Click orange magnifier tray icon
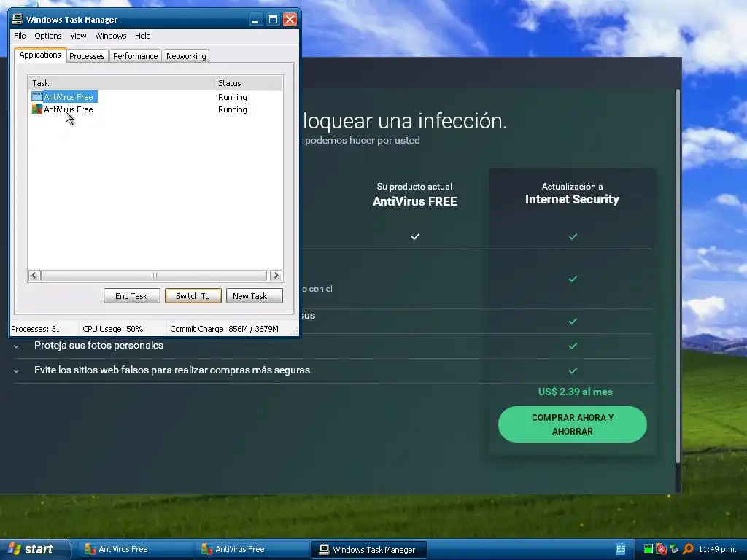Viewport: 747px width, 560px height. click(688, 549)
